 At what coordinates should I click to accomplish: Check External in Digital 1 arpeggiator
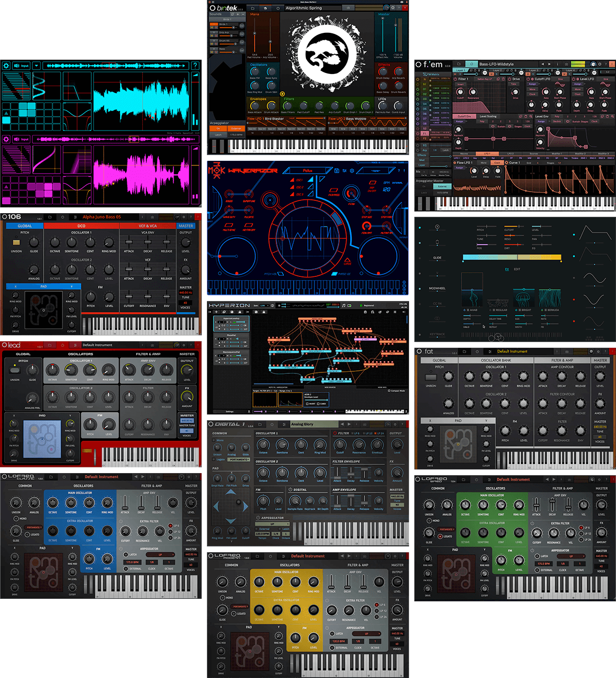coord(257,529)
